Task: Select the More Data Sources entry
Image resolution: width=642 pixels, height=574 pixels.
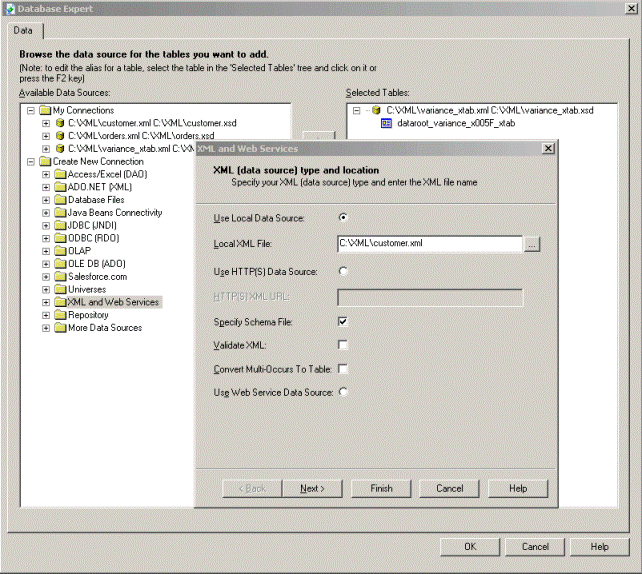Action: pyautogui.click(x=105, y=328)
